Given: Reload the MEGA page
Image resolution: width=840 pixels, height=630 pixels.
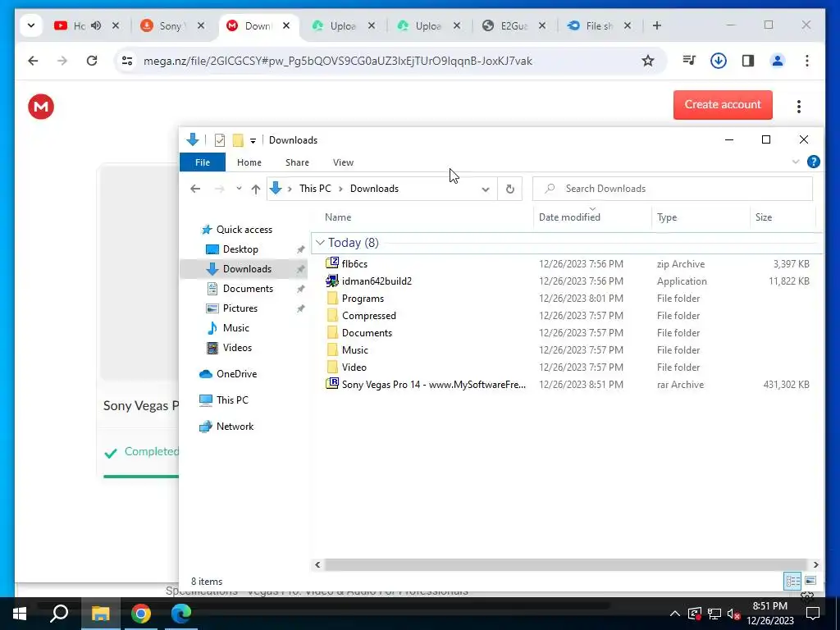Looking at the screenshot, I should 92,61.
